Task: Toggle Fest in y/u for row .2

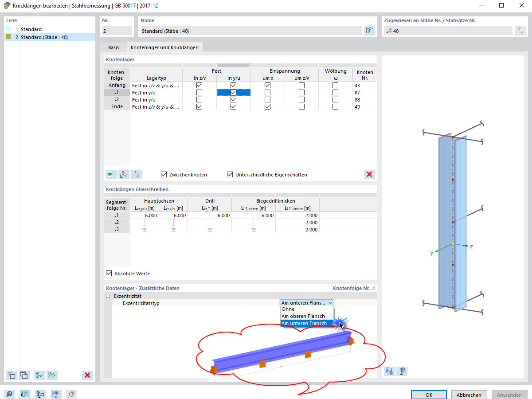Action: click(234, 100)
